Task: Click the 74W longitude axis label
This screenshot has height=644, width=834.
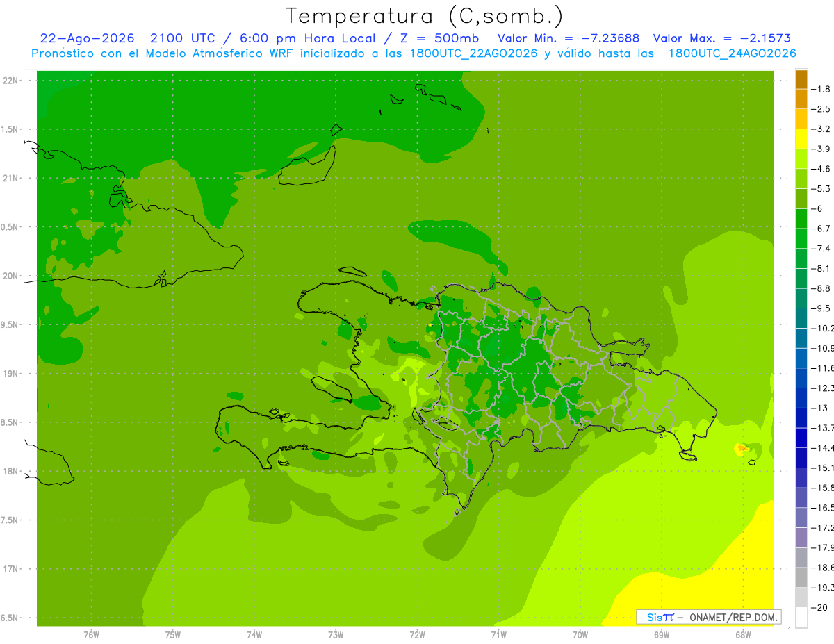Action: [254, 635]
